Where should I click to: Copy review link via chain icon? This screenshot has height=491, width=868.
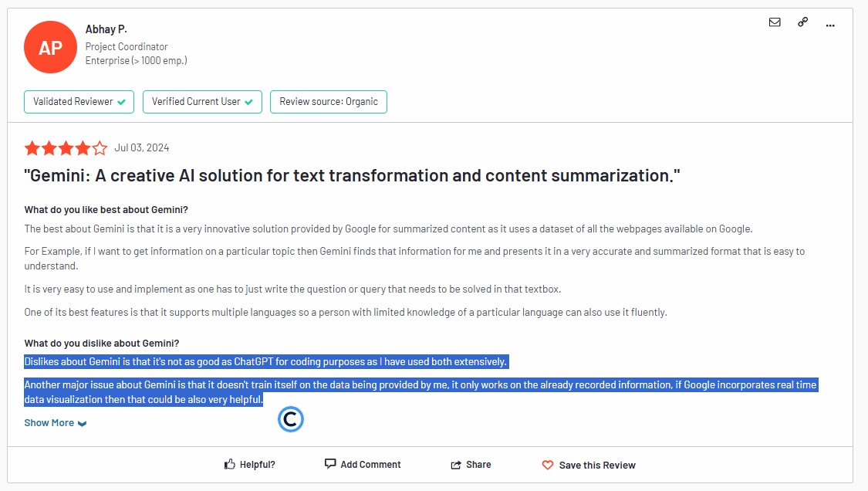tap(802, 22)
